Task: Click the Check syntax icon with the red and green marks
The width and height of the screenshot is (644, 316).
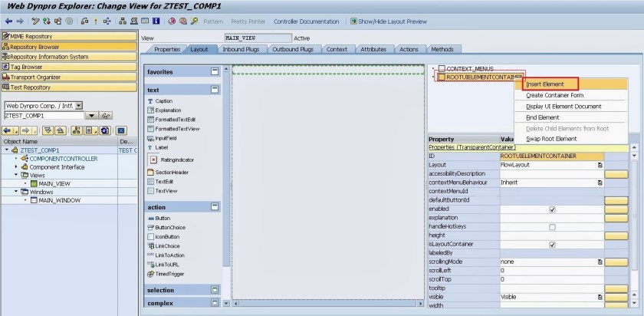Action: click(x=47, y=21)
